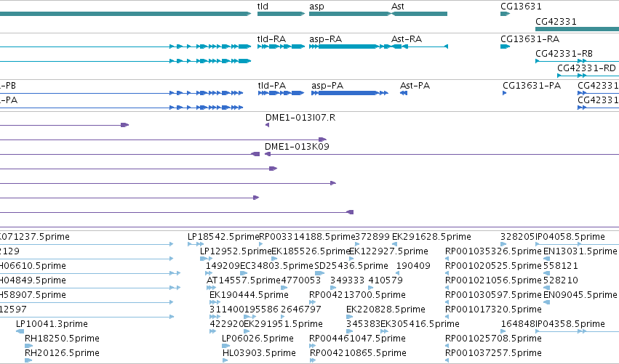This screenshot has height=364, width=619.
Task: Select the tld-PA protein label
Action: 272,85
